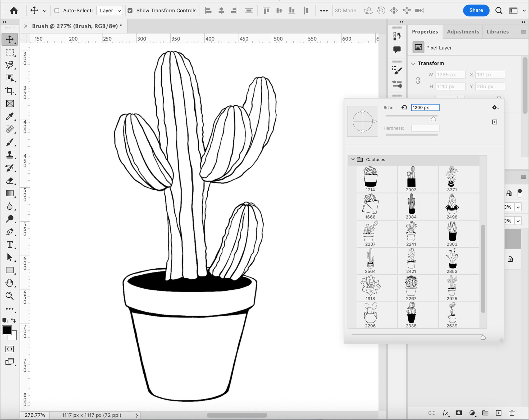Enable the Auto-Select checkbox
This screenshot has width=529, height=420.
(x=57, y=11)
